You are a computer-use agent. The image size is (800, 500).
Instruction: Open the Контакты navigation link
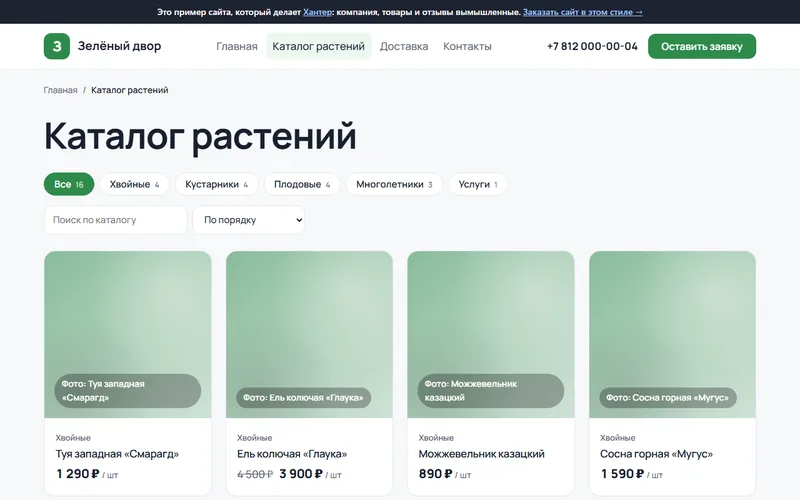(x=467, y=46)
